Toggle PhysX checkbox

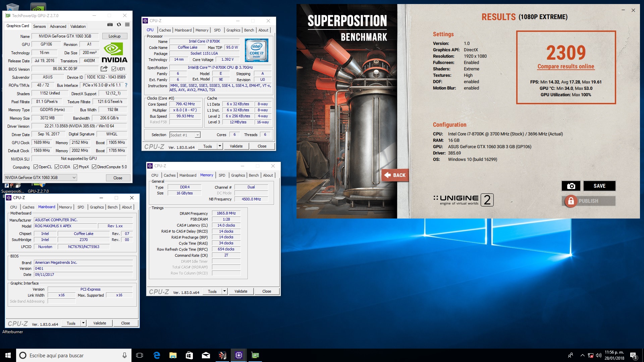(75, 167)
